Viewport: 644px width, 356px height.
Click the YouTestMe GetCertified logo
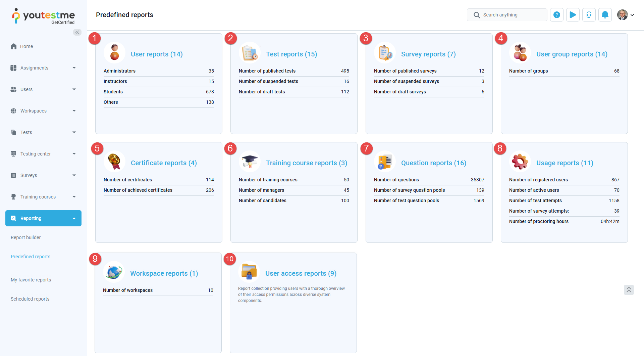point(43,16)
